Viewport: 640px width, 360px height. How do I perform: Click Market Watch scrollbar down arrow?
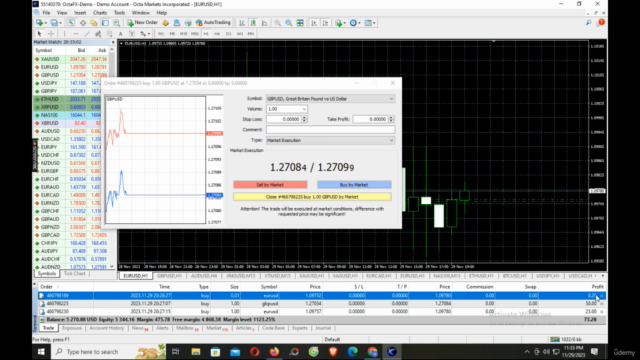(112, 267)
